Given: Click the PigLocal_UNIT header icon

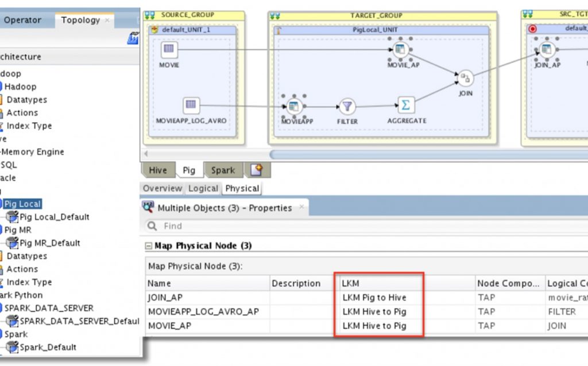Looking at the screenshot, I should 278,30.
